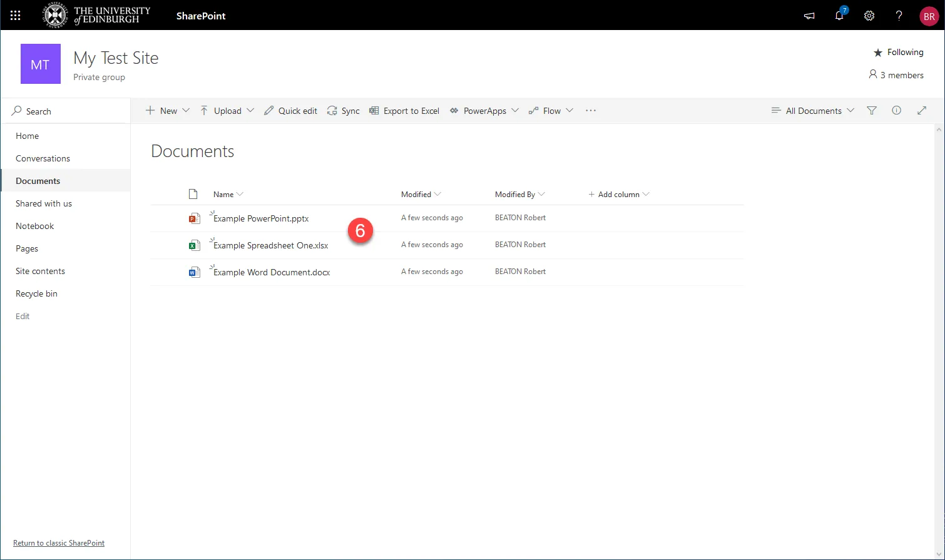Viewport: 945px width, 560px height.
Task: View the 3 members of the group
Action: (896, 74)
